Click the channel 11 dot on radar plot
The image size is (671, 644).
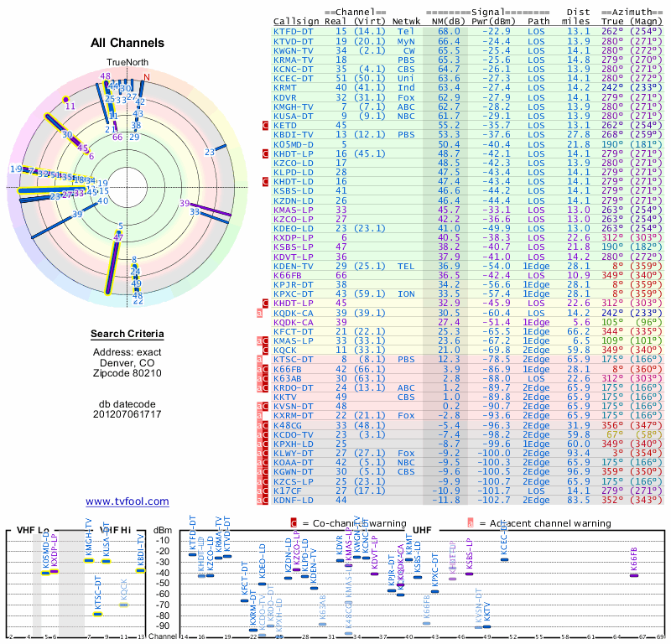point(65,100)
